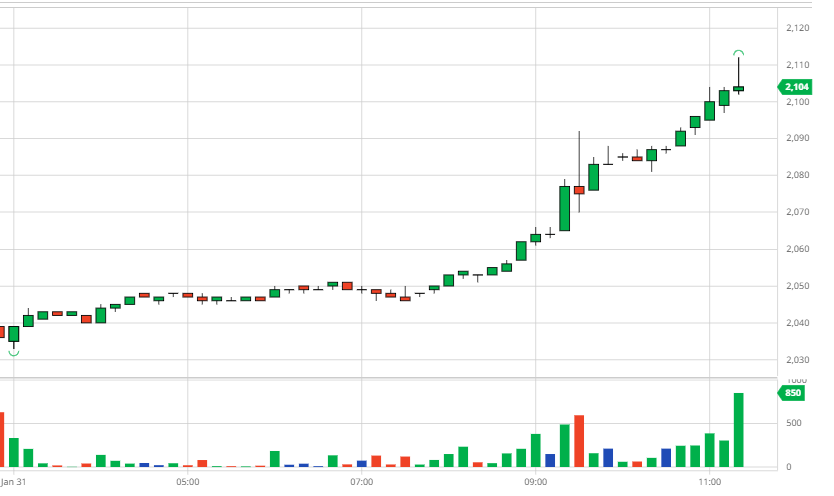Viewport: 834px width, 496px height.
Task: Click the session high arc marker above last candle
Action: click(x=738, y=53)
